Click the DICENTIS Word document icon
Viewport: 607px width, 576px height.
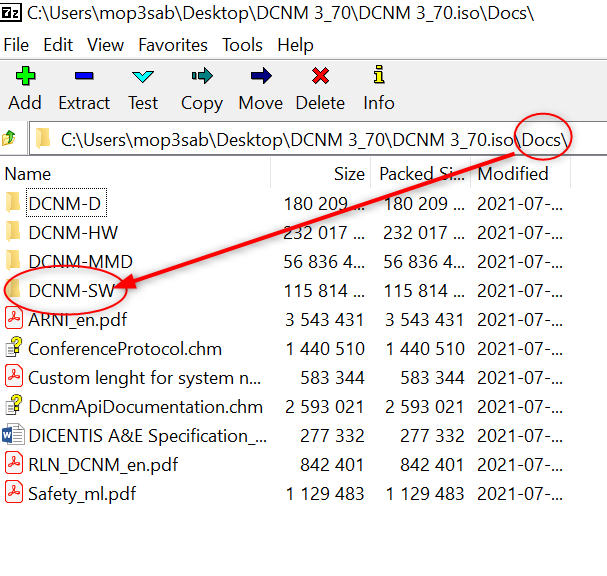(x=14, y=434)
